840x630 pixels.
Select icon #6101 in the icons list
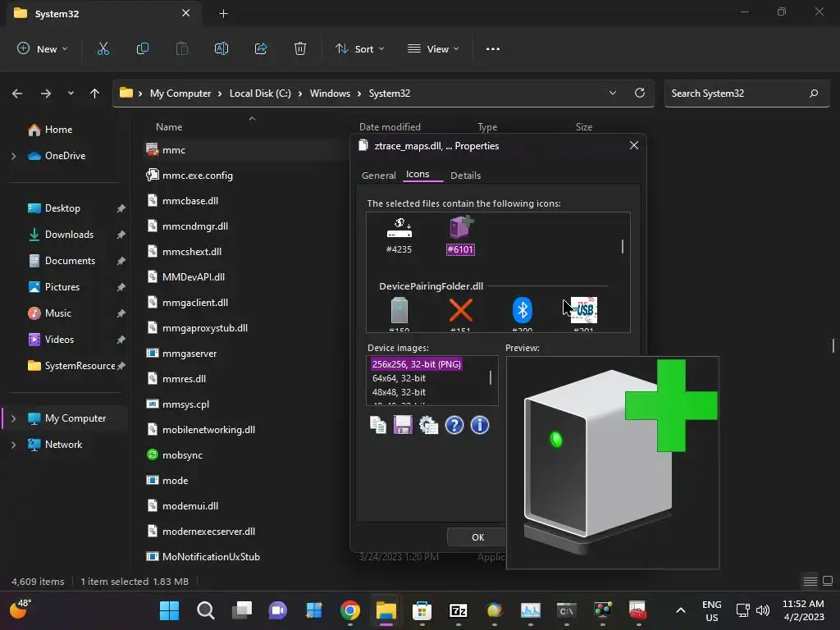click(x=461, y=235)
